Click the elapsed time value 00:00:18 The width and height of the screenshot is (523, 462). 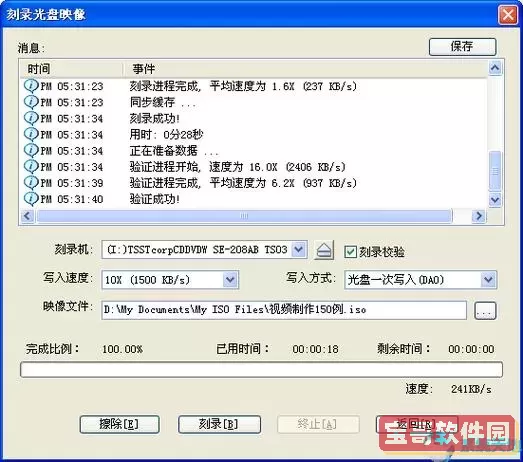point(316,349)
